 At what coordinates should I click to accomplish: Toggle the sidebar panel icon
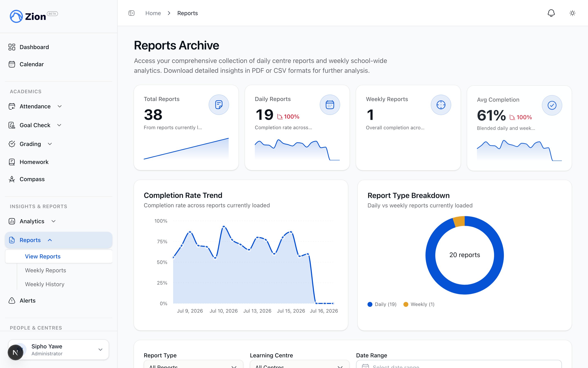(131, 13)
